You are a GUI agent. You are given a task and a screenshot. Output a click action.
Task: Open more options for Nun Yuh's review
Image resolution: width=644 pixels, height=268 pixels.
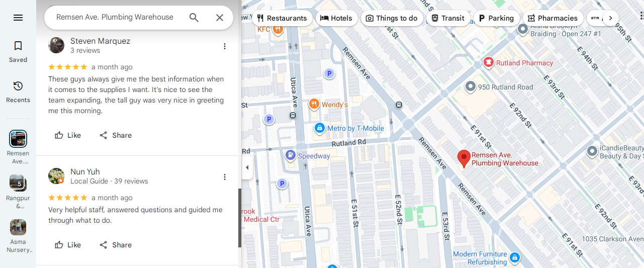225,177
